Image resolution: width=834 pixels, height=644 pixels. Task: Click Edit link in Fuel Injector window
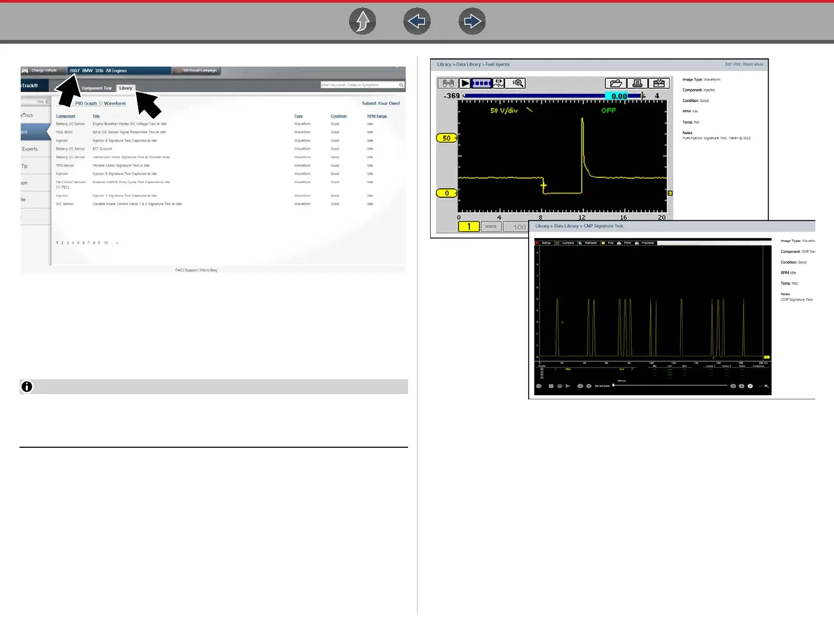tap(728, 64)
